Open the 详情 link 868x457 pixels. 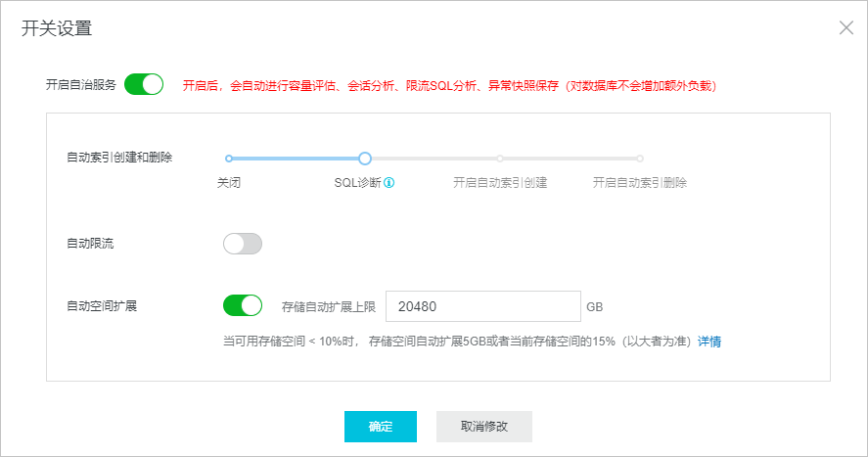pyautogui.click(x=709, y=342)
